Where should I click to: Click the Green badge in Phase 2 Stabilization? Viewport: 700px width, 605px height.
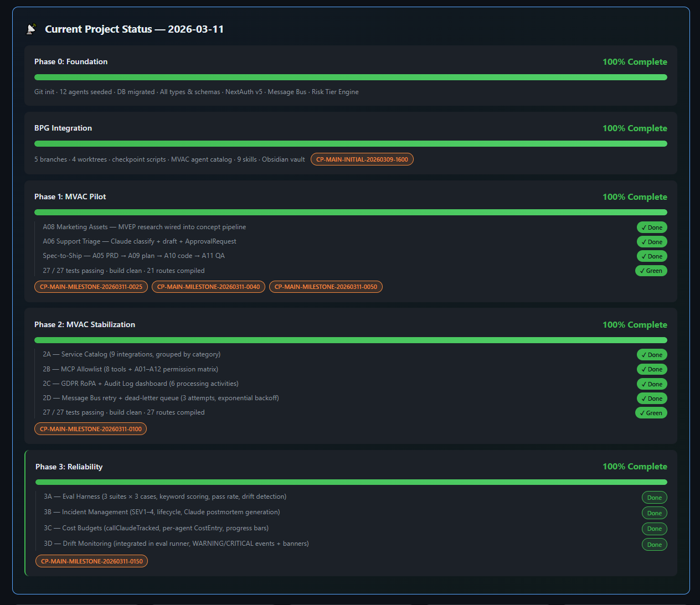(x=651, y=413)
